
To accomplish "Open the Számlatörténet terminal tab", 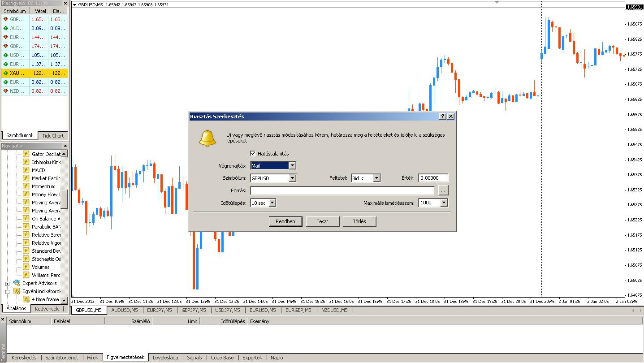I will pyautogui.click(x=62, y=358).
